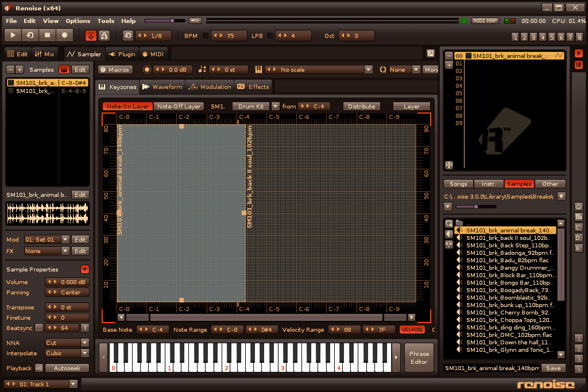Toggle the samples keyzone list icon
Image resolution: width=588 pixels, height=392 pixels.
(64, 69)
